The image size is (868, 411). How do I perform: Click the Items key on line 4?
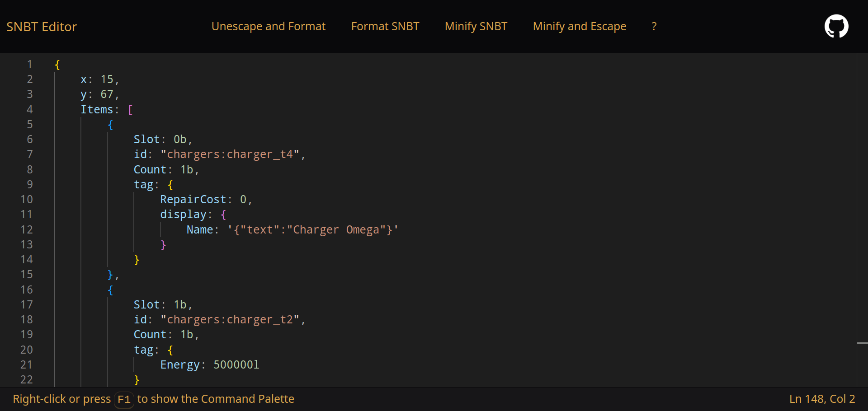pyautogui.click(x=98, y=109)
